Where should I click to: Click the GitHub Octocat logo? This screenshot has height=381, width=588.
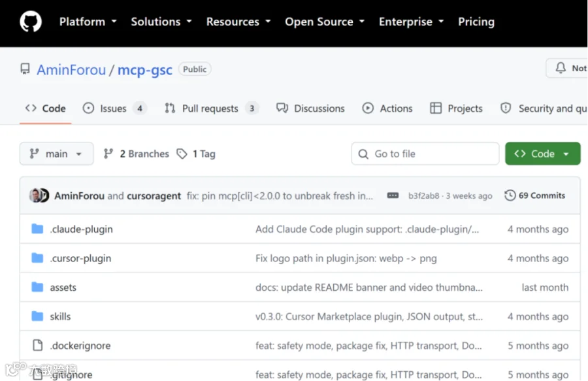pos(30,22)
